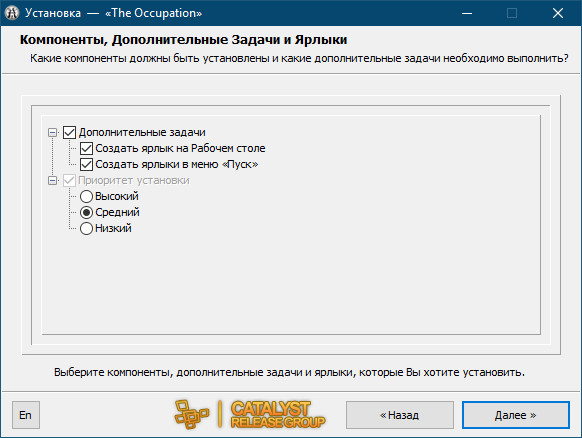Close the installer window

click(558, 13)
